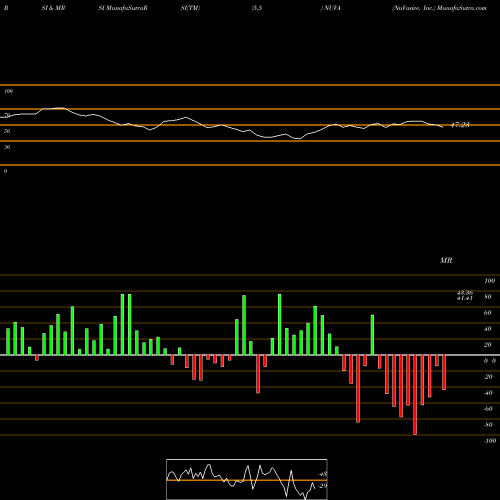Click the RSI axis label 50
Screen dimensions: 500x500
pyautogui.click(x=7, y=131)
